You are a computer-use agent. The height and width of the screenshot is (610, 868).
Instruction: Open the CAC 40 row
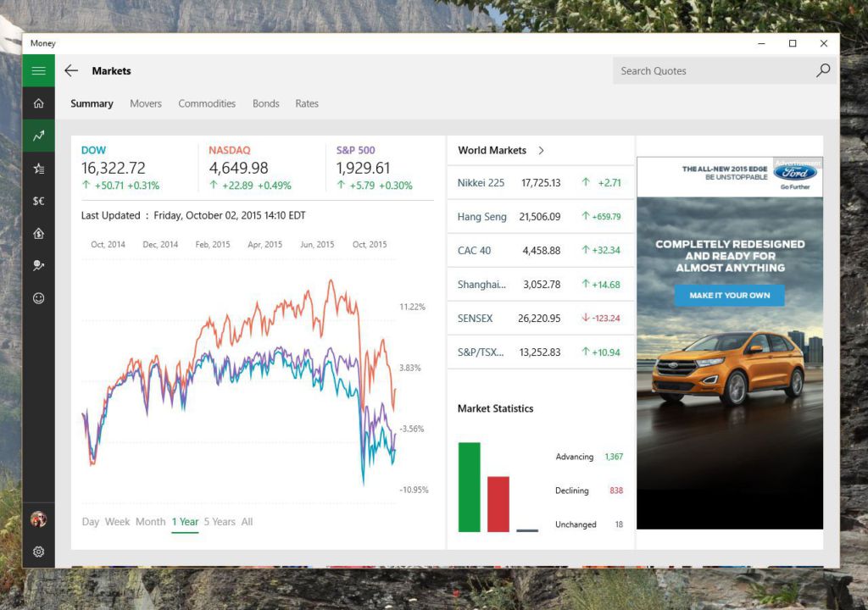540,250
